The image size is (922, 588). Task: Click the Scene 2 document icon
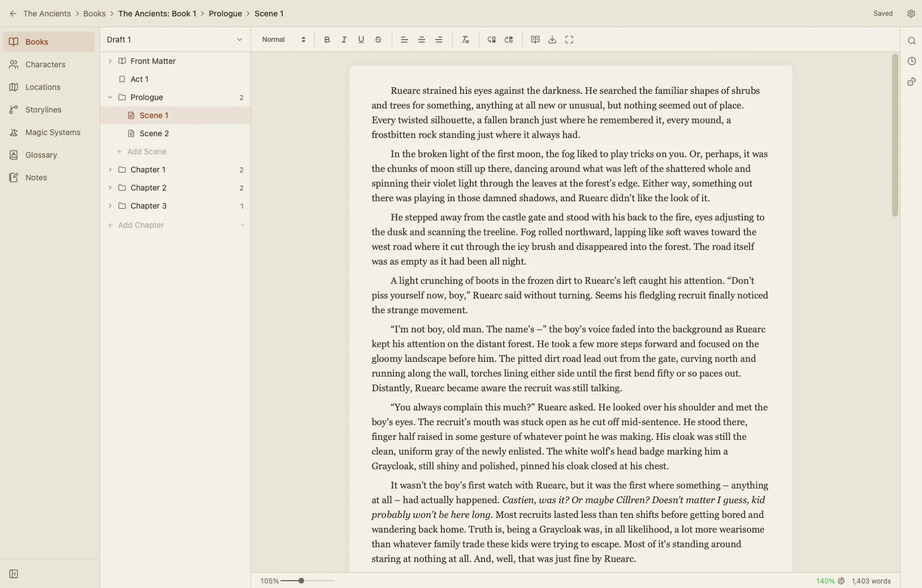point(131,133)
